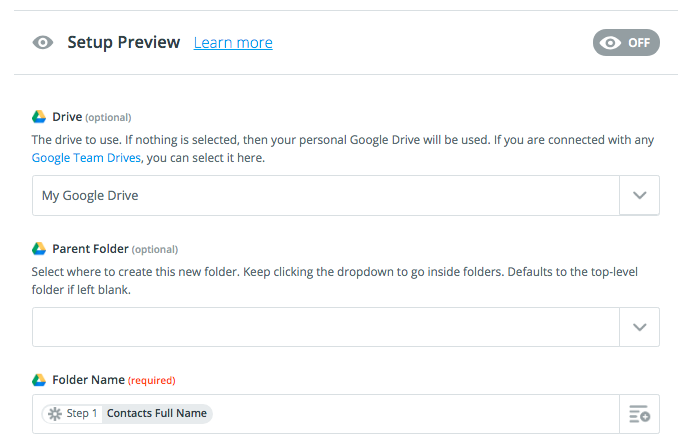Select the My Google Drive field
The image size is (689, 448).
(x=326, y=195)
